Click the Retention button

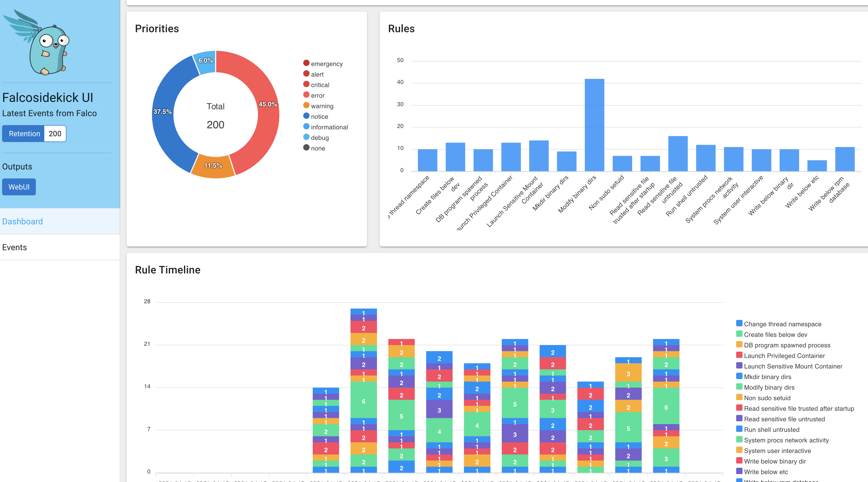point(24,134)
